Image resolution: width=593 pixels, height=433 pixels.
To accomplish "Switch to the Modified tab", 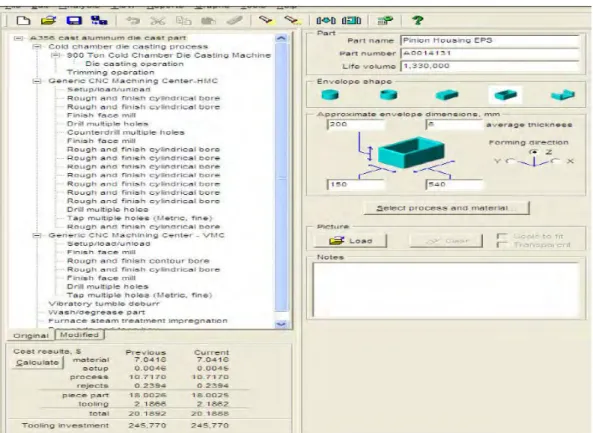I will click(79, 335).
